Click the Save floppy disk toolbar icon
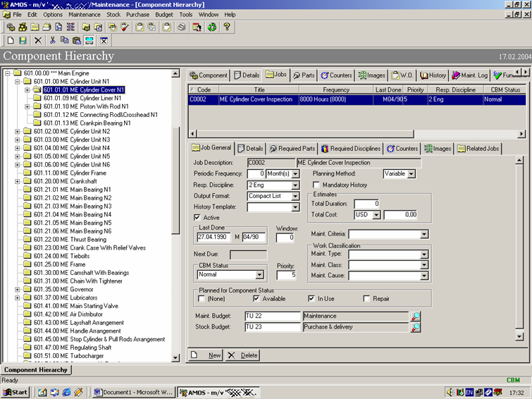 pos(23,42)
